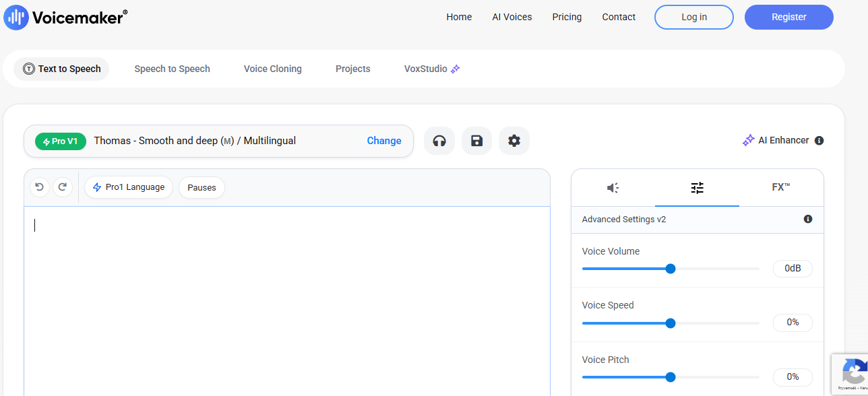Open the Pauses options
The image size is (868, 396).
tap(201, 188)
